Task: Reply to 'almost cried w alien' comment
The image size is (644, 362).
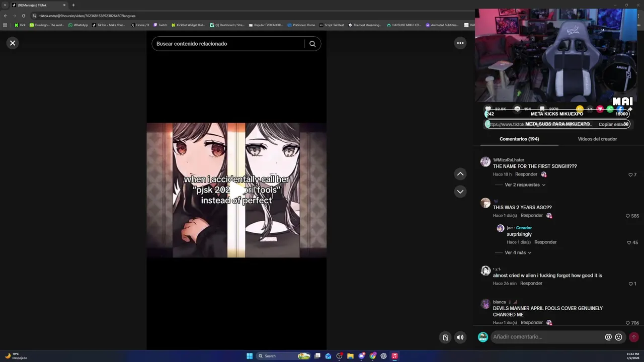Action: [531, 284]
